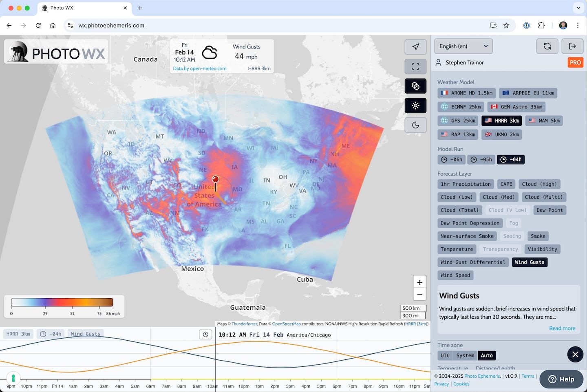Choose the CAPE forecast layer
587x392 pixels.
pyautogui.click(x=506, y=184)
